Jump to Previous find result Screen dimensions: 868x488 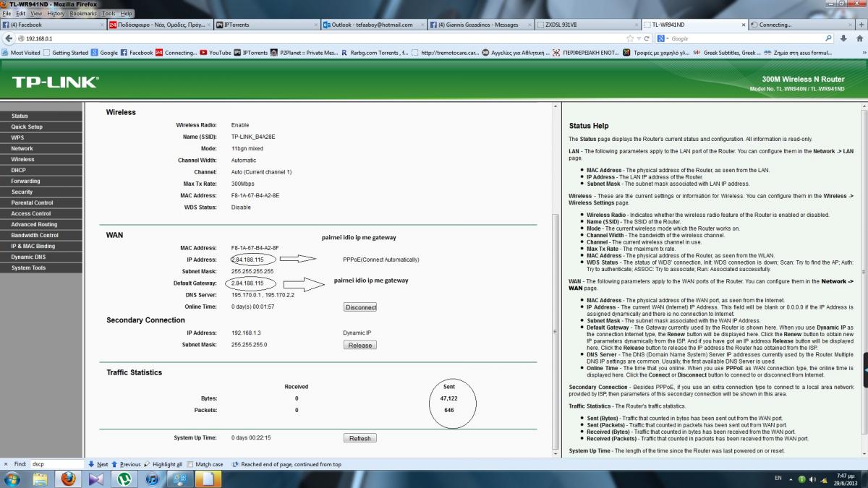pyautogui.click(x=126, y=464)
